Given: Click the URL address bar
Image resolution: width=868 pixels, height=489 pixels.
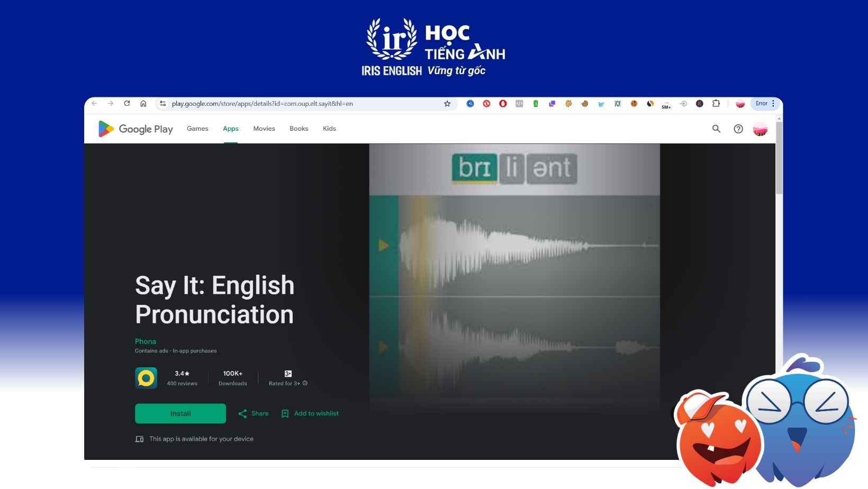Looking at the screenshot, I should [302, 104].
